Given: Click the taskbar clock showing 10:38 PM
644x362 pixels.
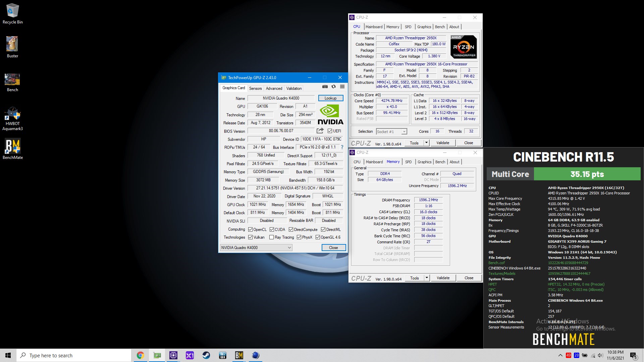Looking at the screenshot, I should 615,355.
